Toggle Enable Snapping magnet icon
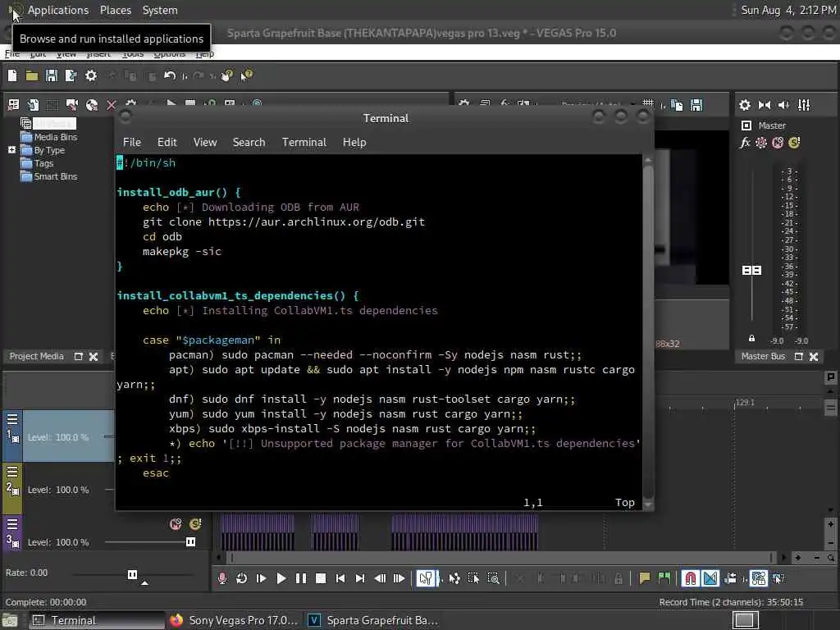This screenshot has width=840, height=630. (690, 578)
